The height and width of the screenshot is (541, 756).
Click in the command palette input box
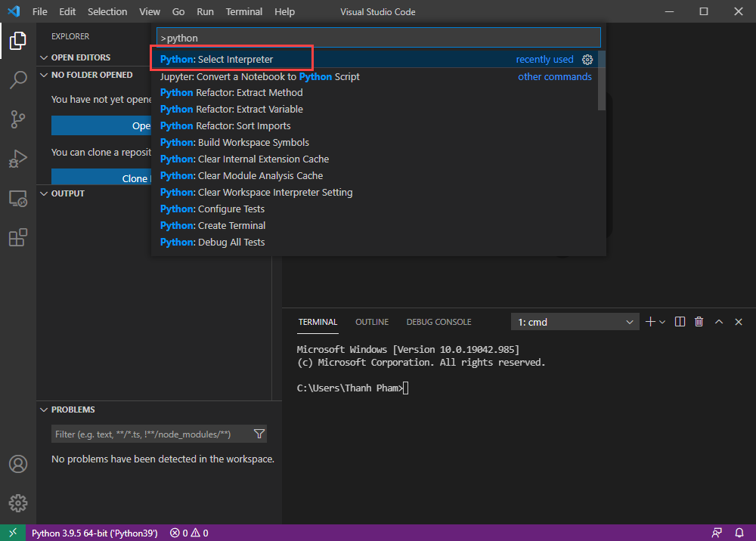(379, 38)
